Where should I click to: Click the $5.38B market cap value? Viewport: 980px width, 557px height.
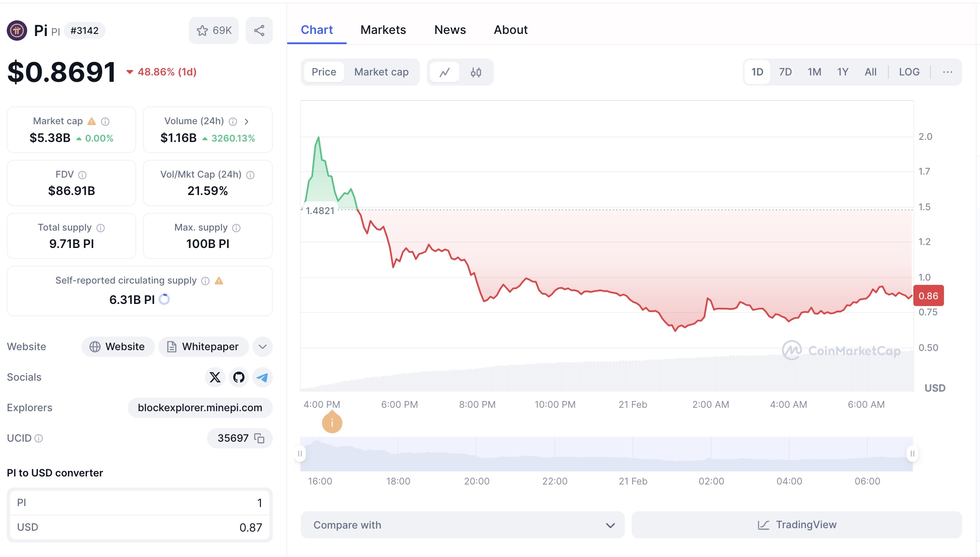(x=50, y=138)
